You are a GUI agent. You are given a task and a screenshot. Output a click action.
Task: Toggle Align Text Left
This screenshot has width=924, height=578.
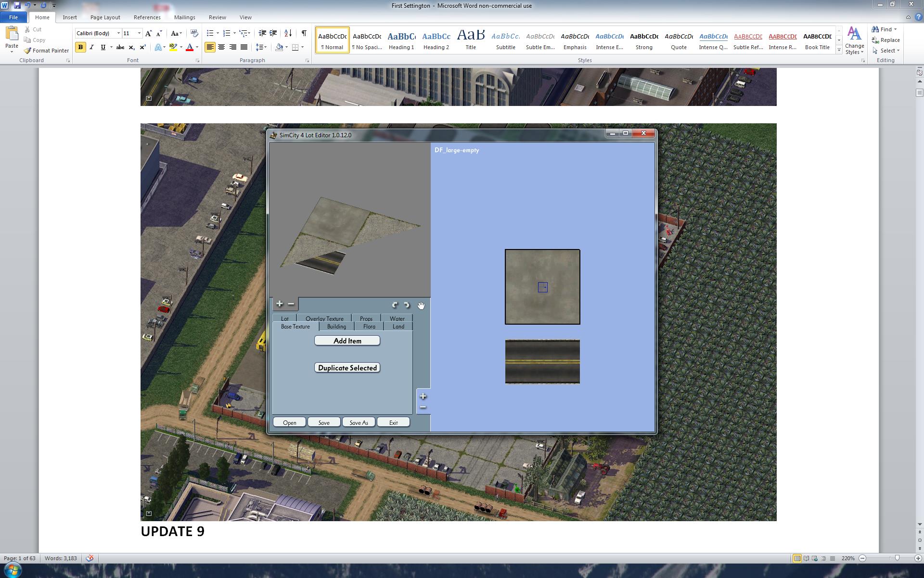coord(210,47)
